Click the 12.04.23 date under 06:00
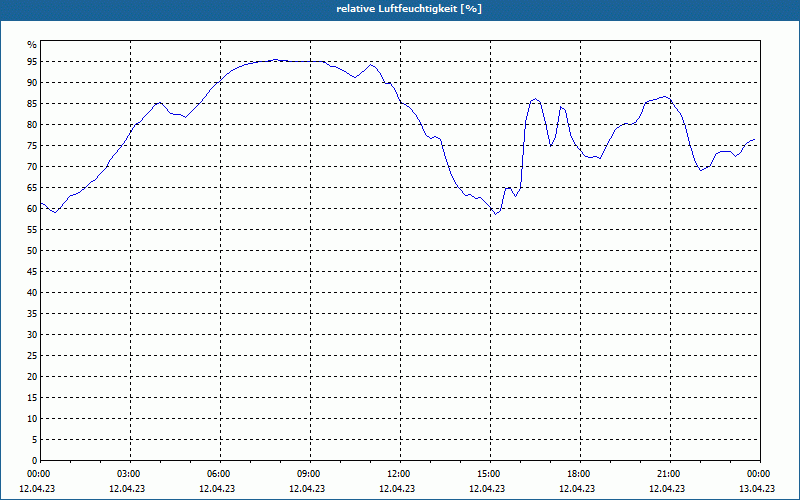Viewport: 800px width, 500px height. pos(217,489)
